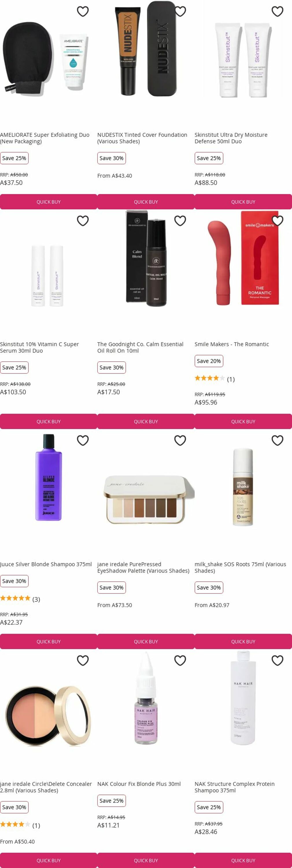Open NAK Structure Complex Protein Shampoo title link
Viewport: 292px width, 868px height.
point(234,787)
